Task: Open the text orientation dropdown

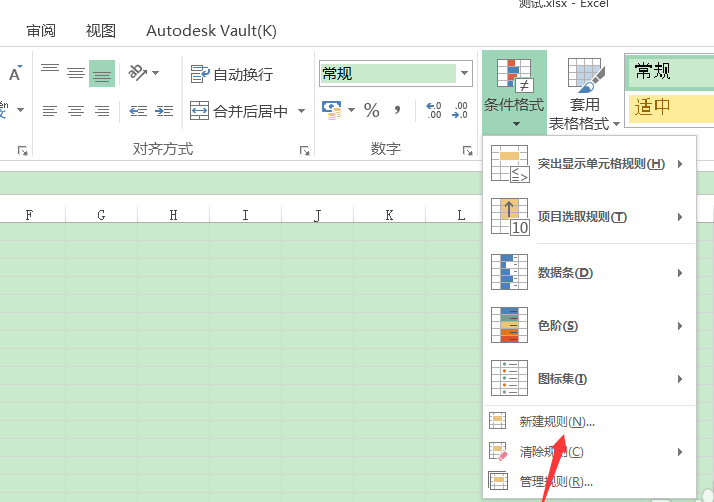Action: coord(144,73)
